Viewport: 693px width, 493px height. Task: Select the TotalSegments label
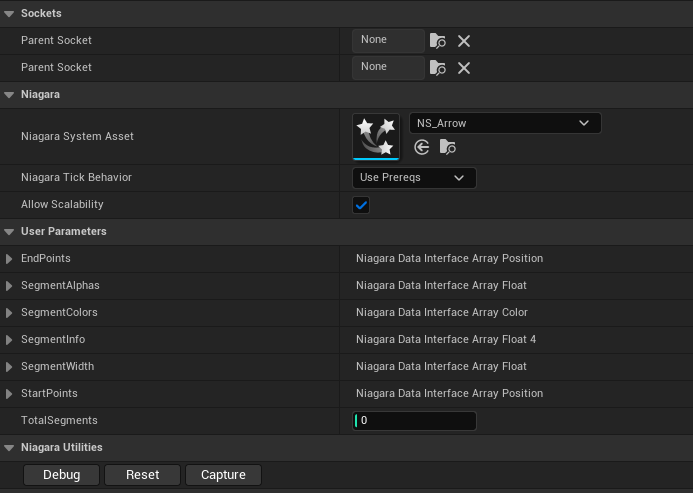59,420
